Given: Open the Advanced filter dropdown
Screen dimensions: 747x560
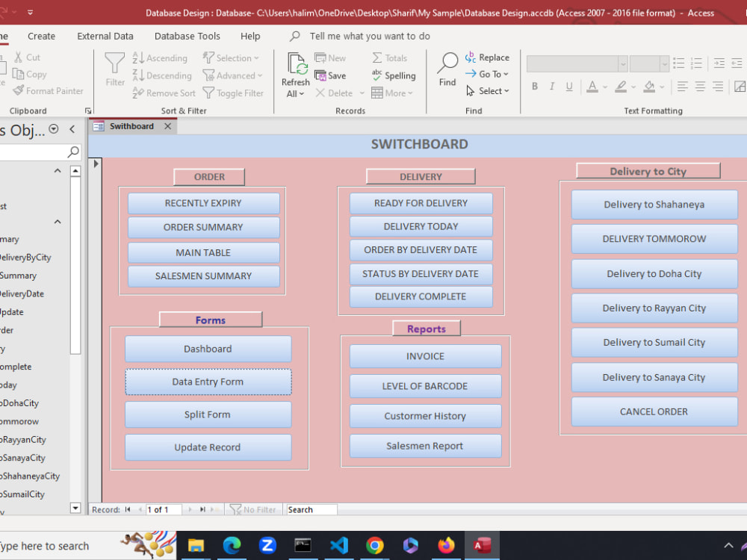Looking at the screenshot, I should pos(232,75).
